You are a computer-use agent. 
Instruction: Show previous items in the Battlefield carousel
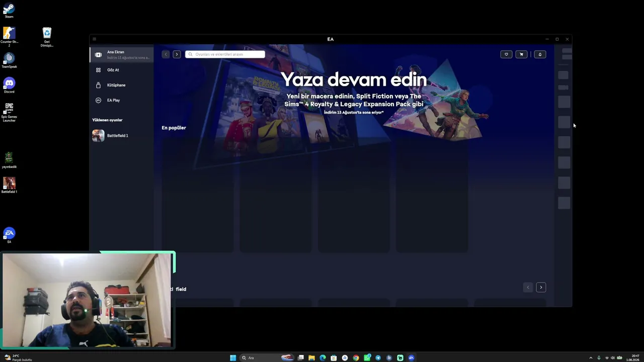tap(528, 288)
